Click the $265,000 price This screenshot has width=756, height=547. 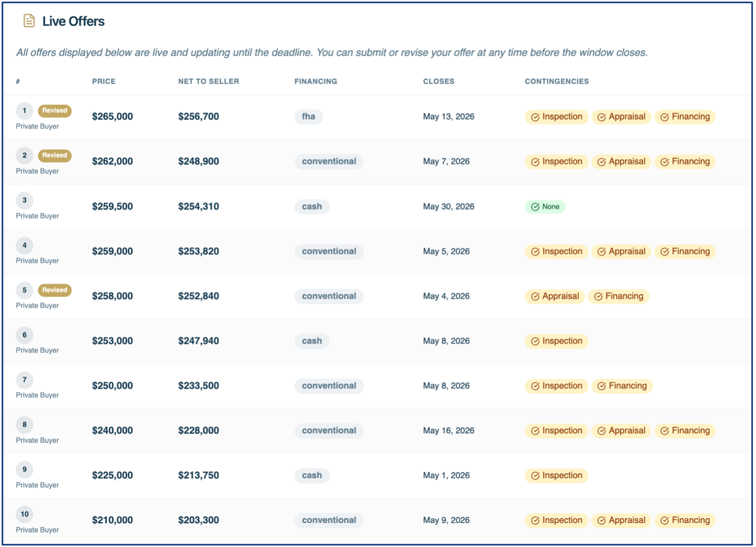pos(112,117)
